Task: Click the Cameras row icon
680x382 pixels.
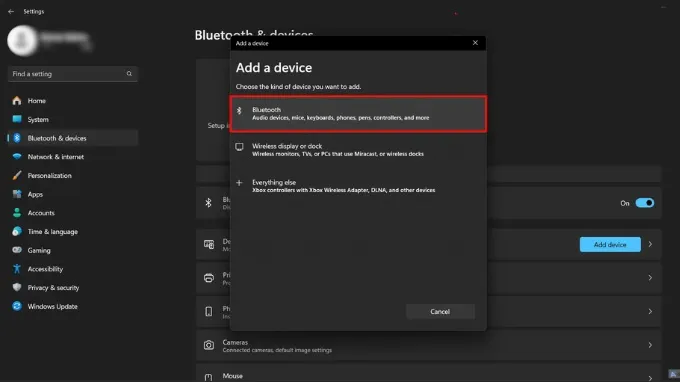Action: pos(209,345)
